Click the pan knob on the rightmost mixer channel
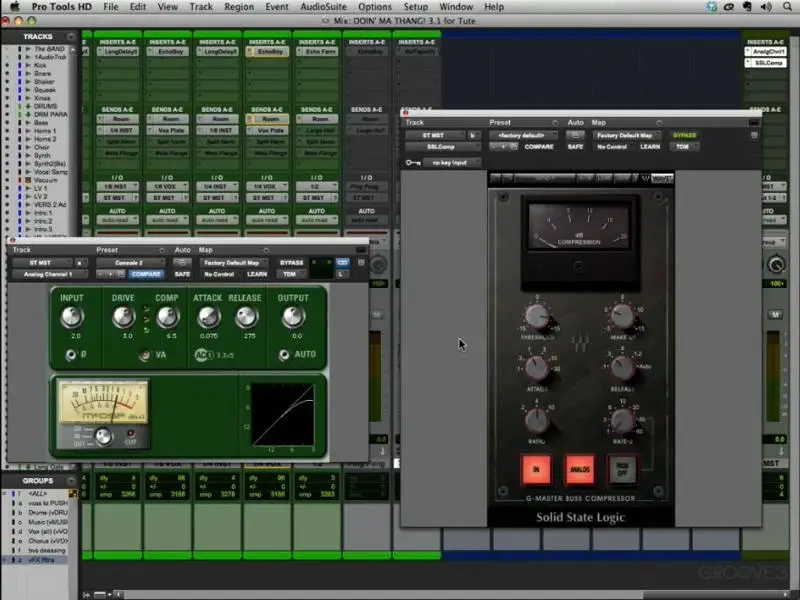The image size is (800, 600). coord(776,264)
